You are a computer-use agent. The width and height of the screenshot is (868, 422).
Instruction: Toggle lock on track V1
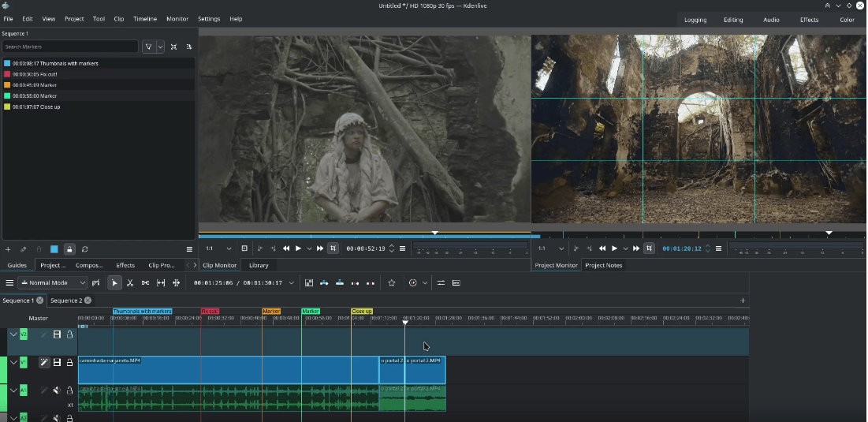69,362
